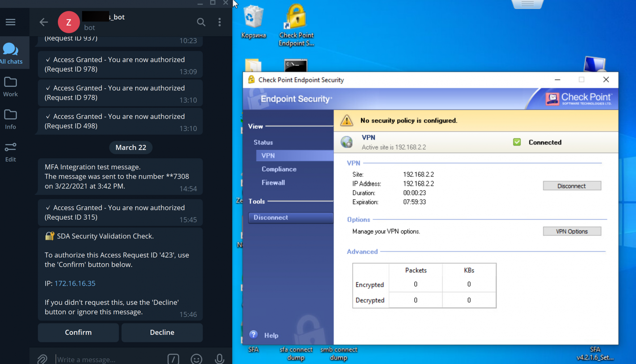This screenshot has height=364, width=636.
Task: Select Compliance in the View panel
Action: [x=279, y=169]
